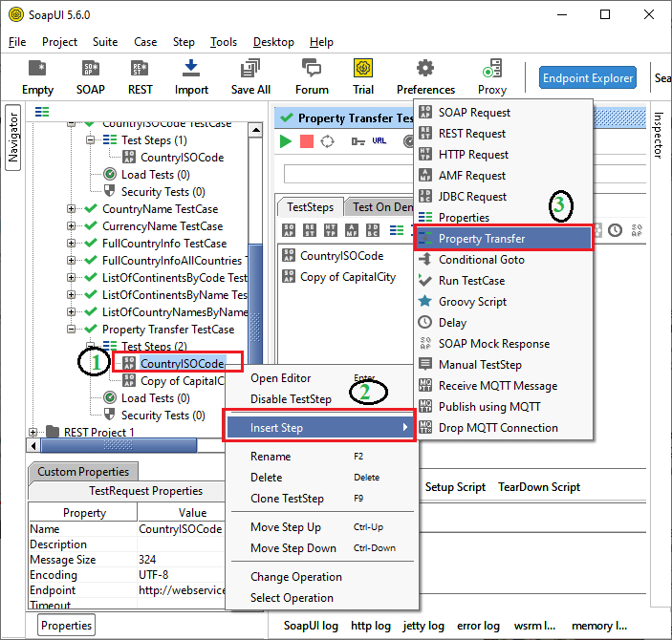Stop the test case with red square icon
Image resolution: width=672 pixels, height=640 pixels.
pyautogui.click(x=307, y=141)
